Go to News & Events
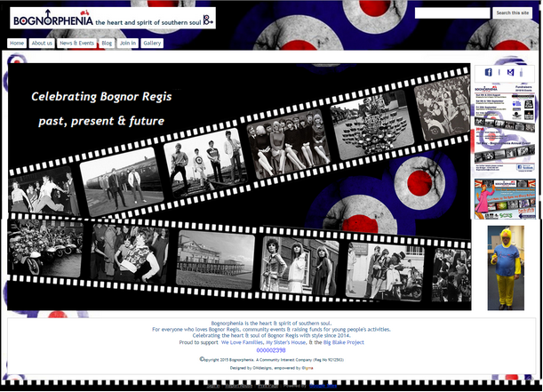 tap(77, 43)
